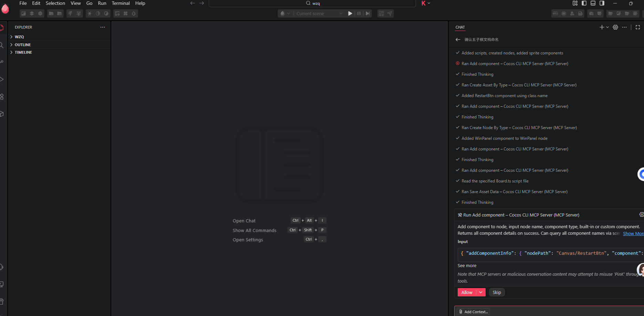Click the running figure animation toolbar icon
The image size is (644, 316).
[x=70, y=13]
